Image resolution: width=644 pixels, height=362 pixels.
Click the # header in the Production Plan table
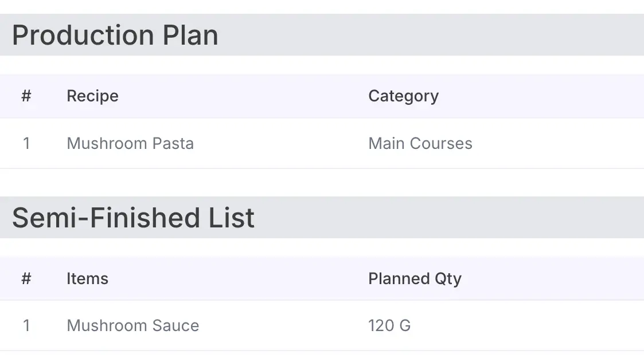pos(26,96)
